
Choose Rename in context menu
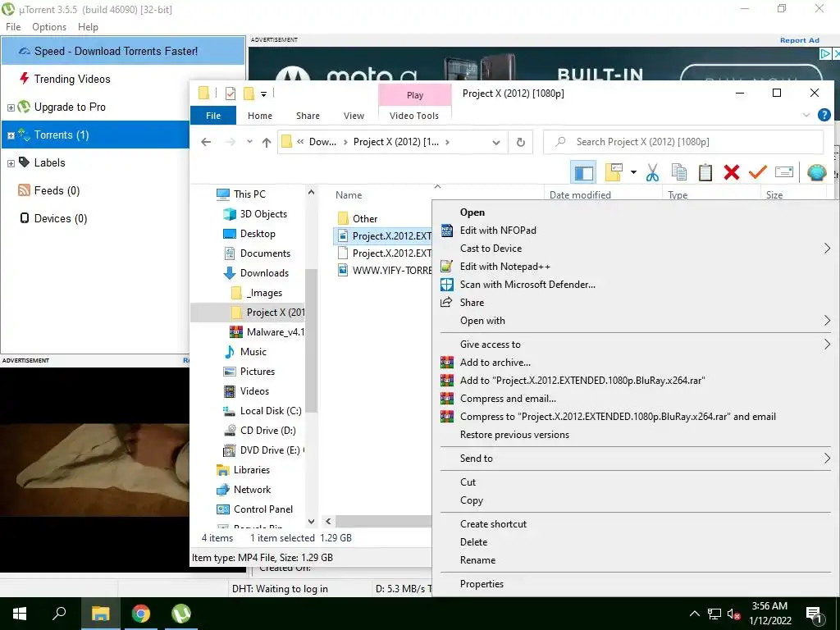(x=477, y=560)
